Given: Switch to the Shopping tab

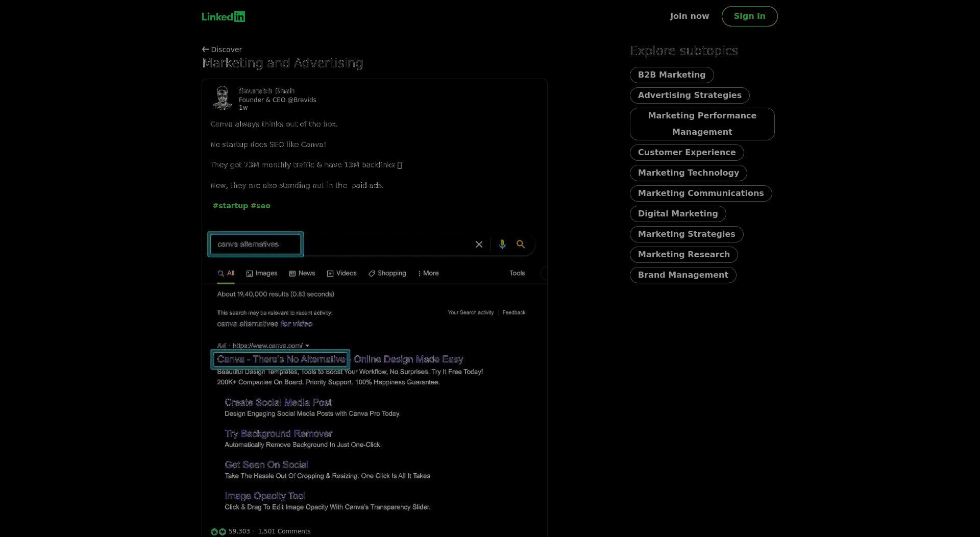Looking at the screenshot, I should [x=387, y=274].
